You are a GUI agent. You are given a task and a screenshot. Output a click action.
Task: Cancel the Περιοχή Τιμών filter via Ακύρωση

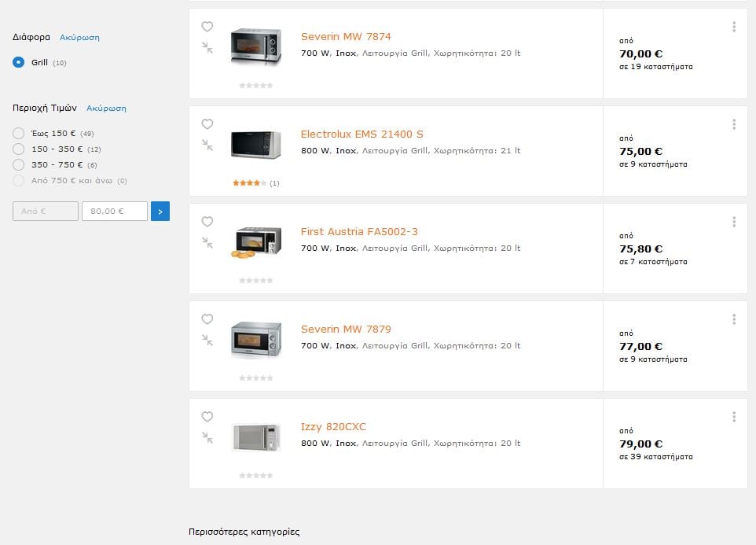tap(106, 108)
